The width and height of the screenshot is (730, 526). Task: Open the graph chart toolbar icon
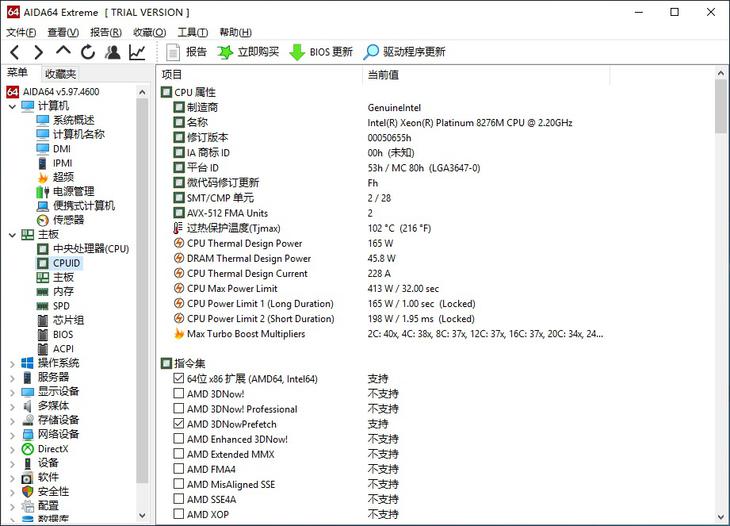click(137, 52)
